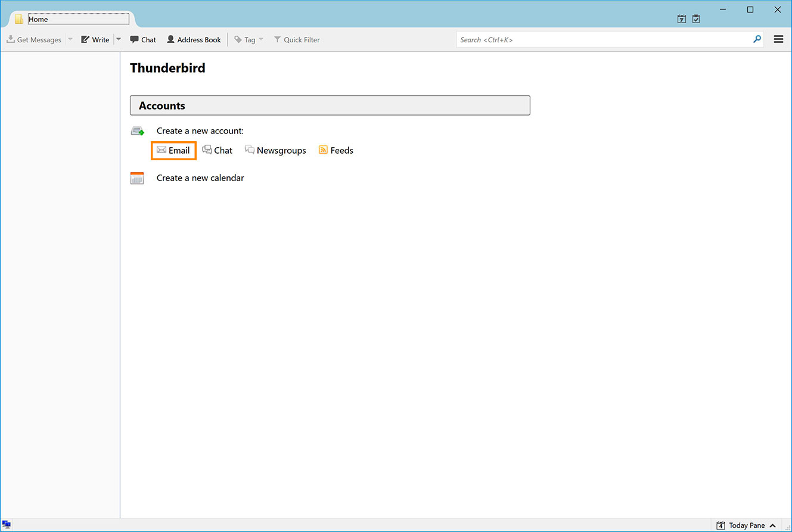Toggle the Quick Filter bar
The height and width of the screenshot is (532, 792).
pyautogui.click(x=296, y=40)
